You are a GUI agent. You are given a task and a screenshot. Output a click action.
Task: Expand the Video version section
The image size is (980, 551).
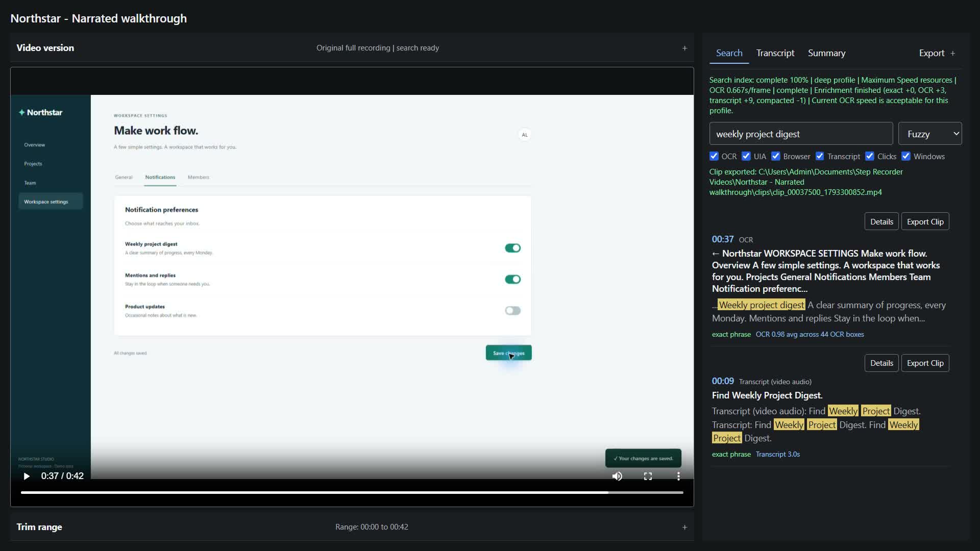[x=684, y=48]
